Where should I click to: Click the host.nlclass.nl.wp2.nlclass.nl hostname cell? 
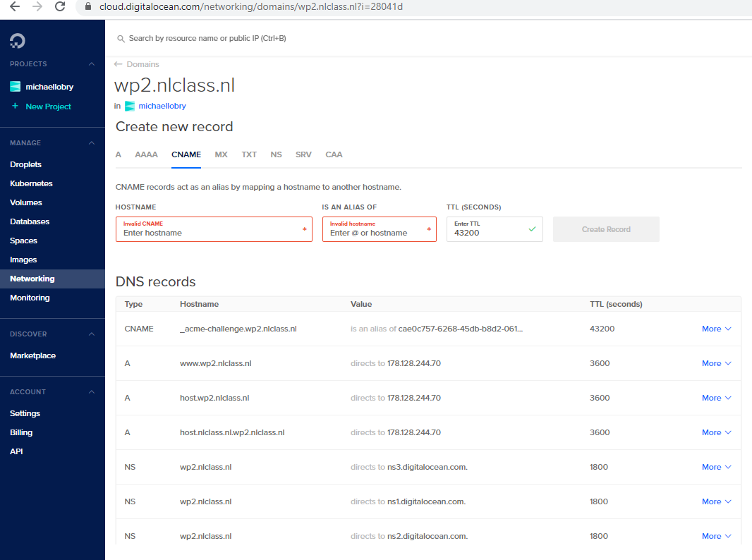click(x=232, y=432)
